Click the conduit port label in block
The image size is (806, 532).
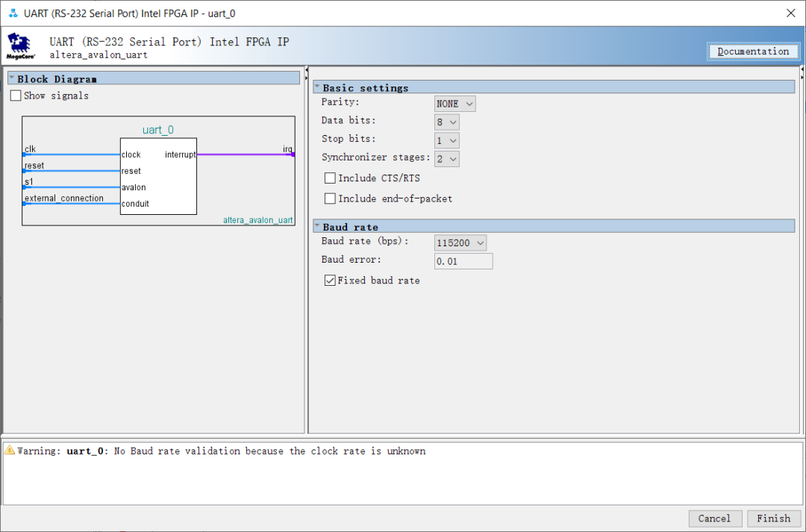135,204
